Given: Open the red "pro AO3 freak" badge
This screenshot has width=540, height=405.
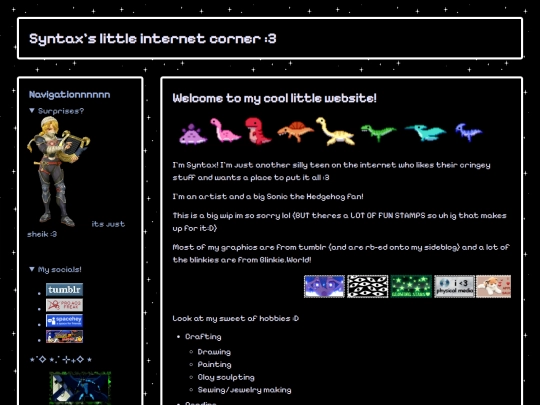Looking at the screenshot, I should click(x=64, y=305).
